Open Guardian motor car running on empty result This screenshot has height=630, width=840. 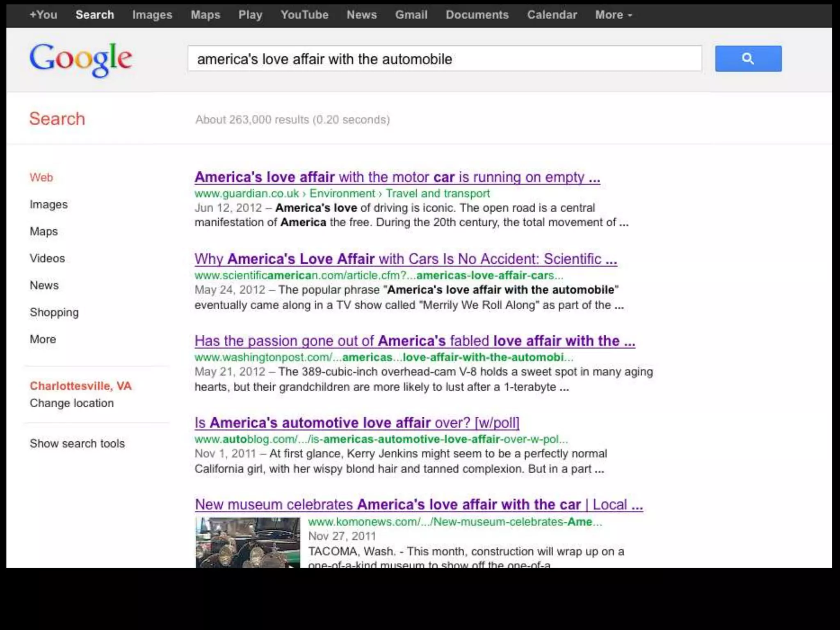pyautogui.click(x=397, y=177)
